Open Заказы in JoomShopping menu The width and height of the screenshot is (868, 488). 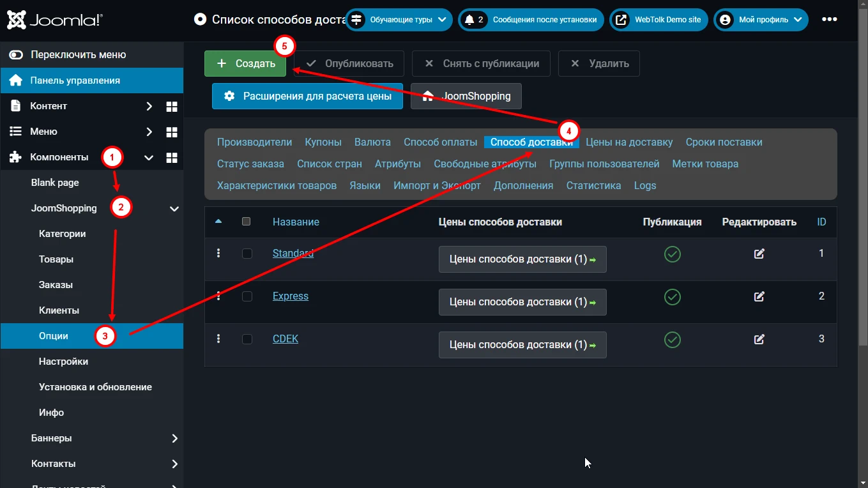56,285
